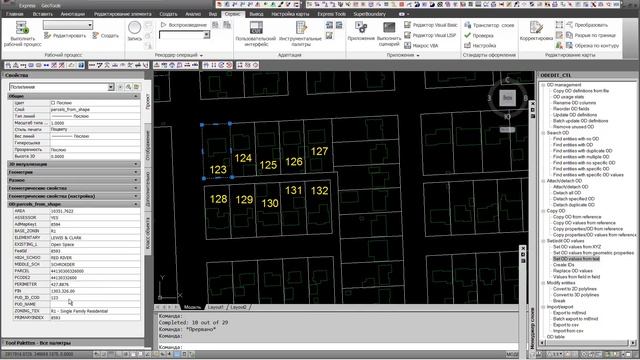The height and width of the screenshot is (360, 640).
Task: Open the Express Tools ribbon tab
Action: [331, 14]
